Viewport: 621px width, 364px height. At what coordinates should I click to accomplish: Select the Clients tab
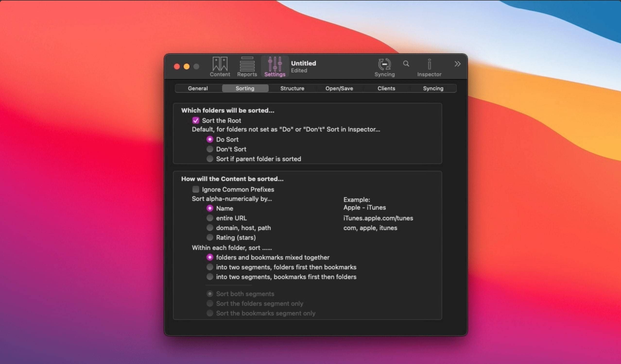386,88
